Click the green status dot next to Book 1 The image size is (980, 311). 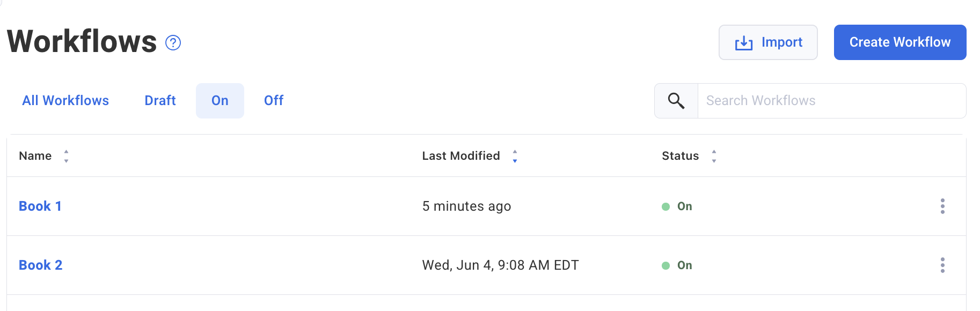665,206
